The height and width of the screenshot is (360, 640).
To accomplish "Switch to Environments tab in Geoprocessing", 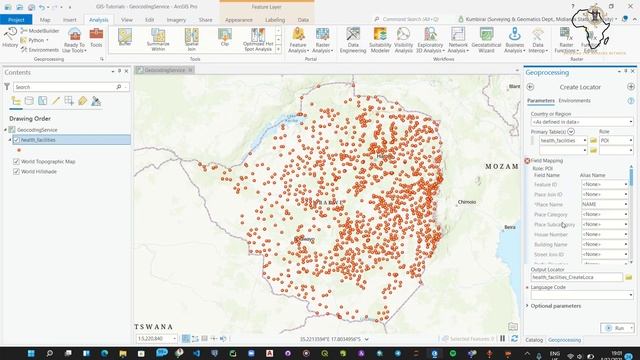I will click(574, 100).
